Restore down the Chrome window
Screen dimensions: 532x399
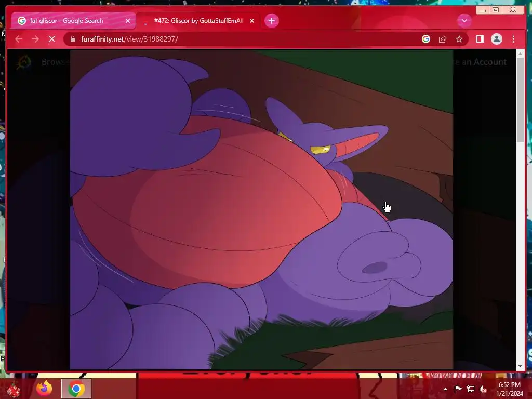[496, 10]
